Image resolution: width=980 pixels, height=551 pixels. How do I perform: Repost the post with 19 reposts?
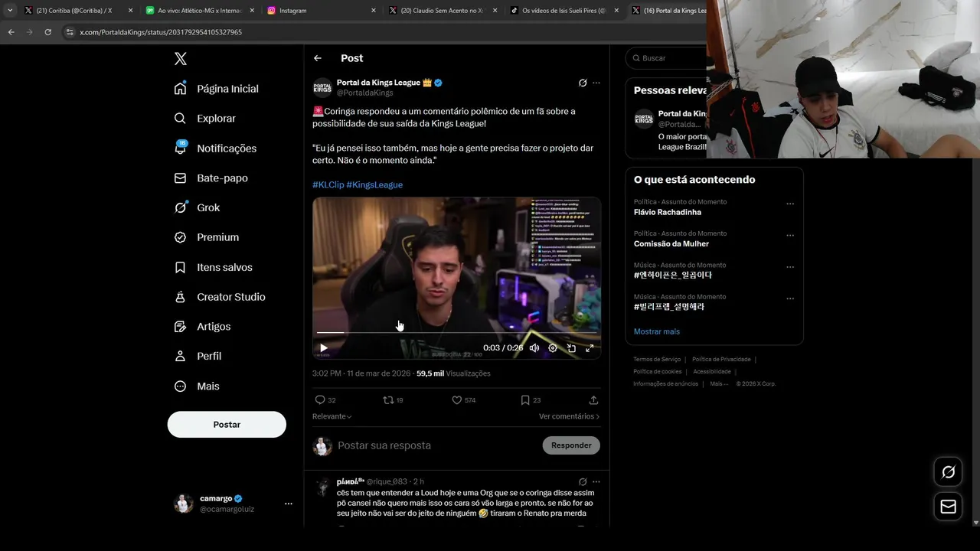coord(393,400)
